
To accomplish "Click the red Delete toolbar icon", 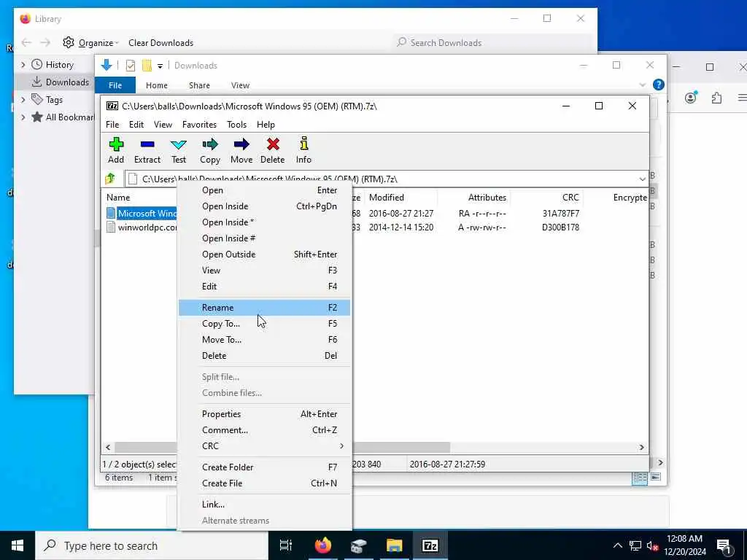I will [273, 144].
